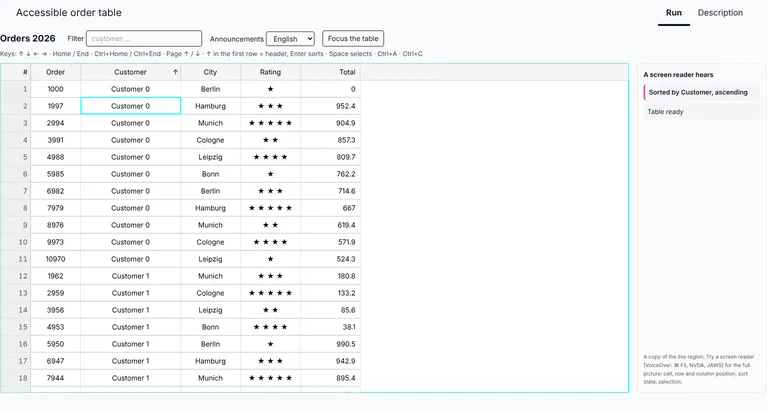Click the Customer column header

[131, 72]
